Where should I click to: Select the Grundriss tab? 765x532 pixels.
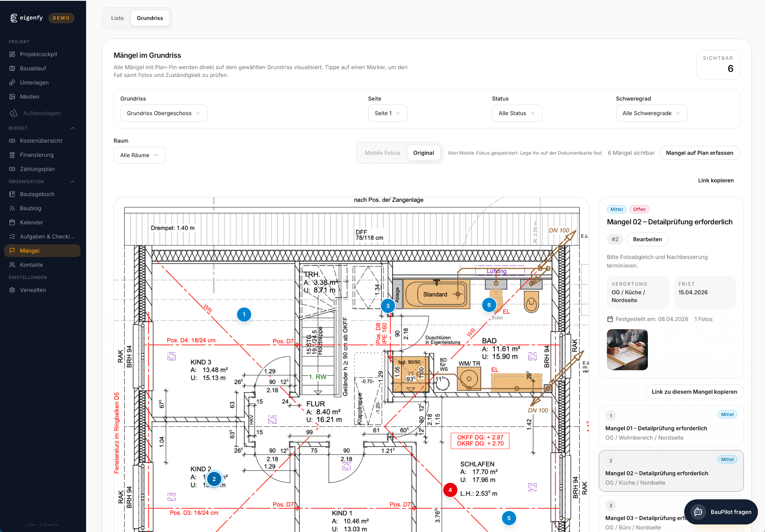(150, 18)
